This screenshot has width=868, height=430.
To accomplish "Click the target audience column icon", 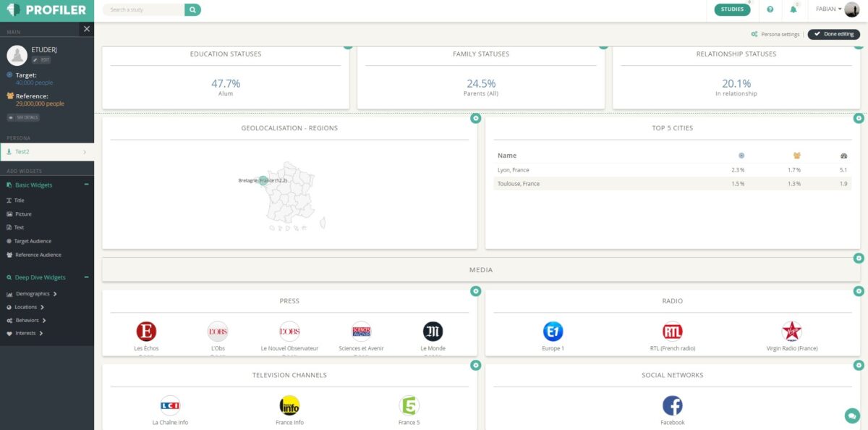I will point(741,156).
